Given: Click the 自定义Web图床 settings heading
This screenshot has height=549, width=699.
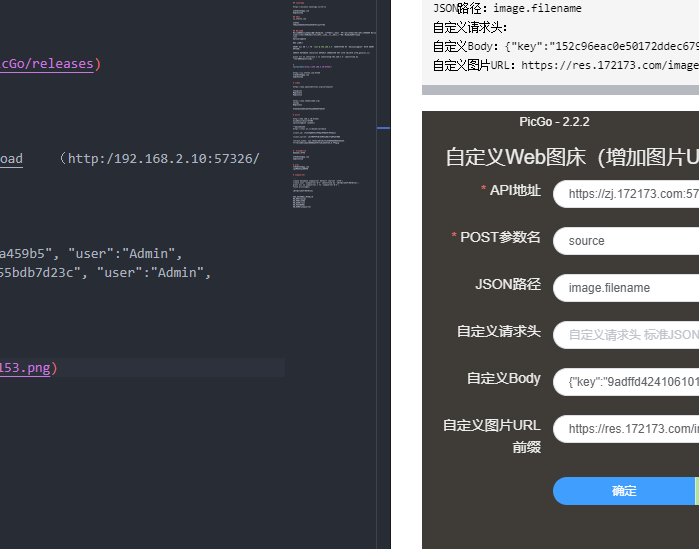Looking at the screenshot, I should [x=571, y=158].
